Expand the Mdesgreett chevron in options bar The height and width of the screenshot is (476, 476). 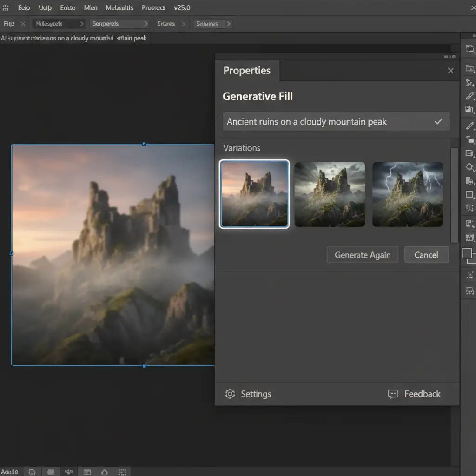82,24
